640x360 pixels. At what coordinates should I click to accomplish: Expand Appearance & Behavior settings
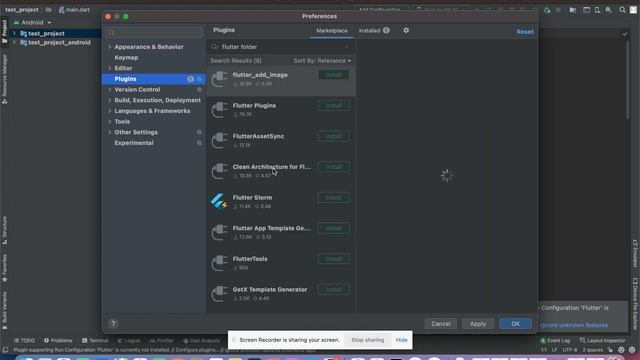[x=110, y=47]
